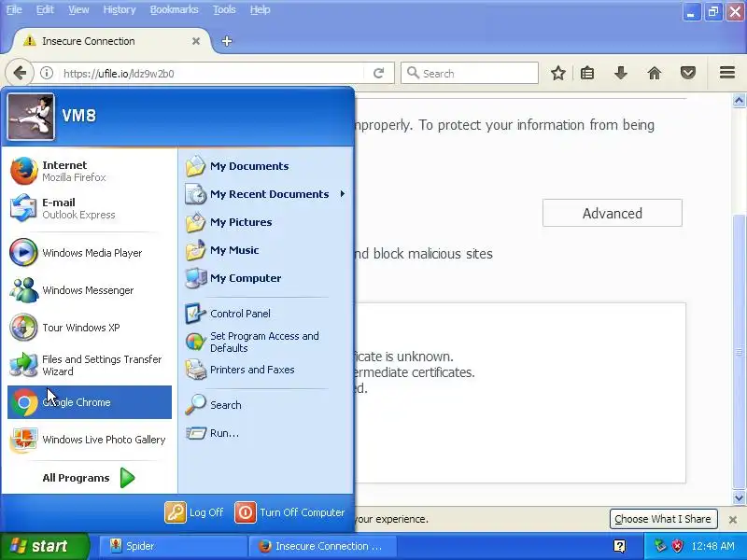Expand All Programs list
Viewport: 747px width, 560px height.
[x=90, y=478]
